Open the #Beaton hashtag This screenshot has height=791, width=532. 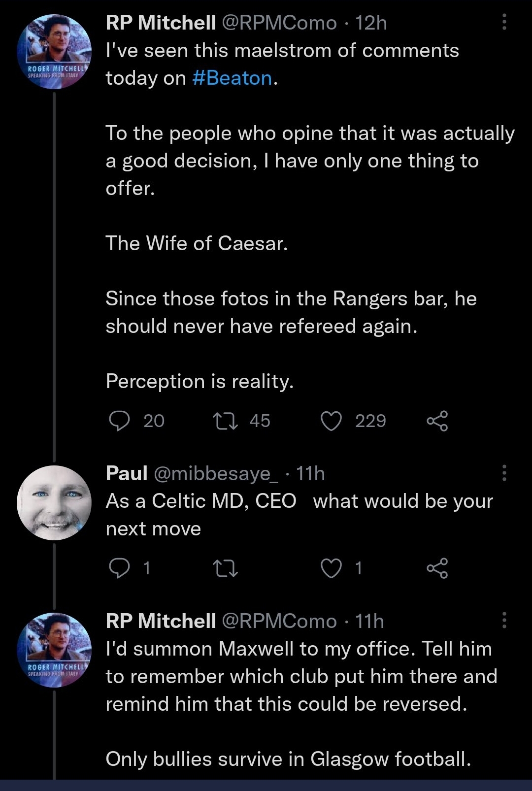[232, 78]
